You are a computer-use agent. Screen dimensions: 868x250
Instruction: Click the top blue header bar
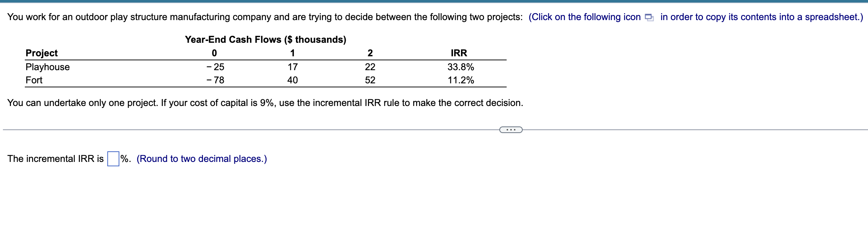tap(434, 2)
